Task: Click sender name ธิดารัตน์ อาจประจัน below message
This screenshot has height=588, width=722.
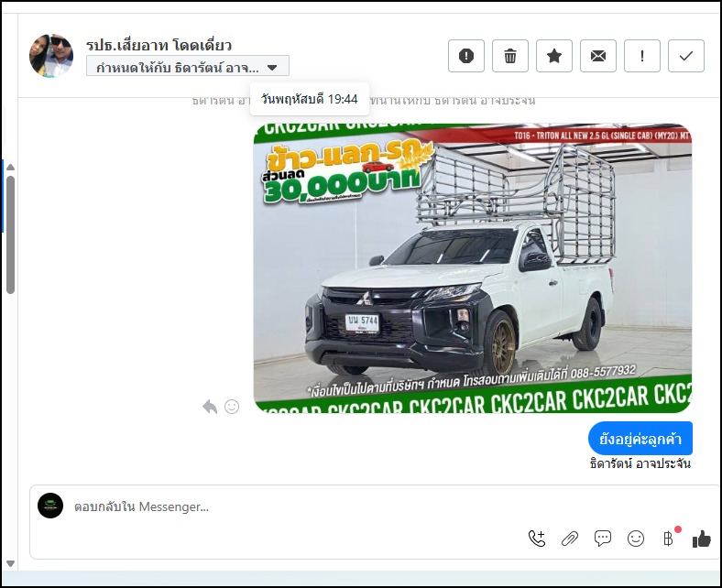Action: click(x=640, y=463)
